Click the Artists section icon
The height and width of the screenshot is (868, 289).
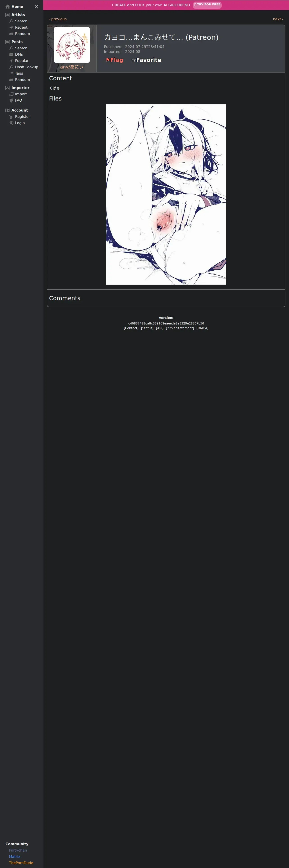pyautogui.click(x=8, y=15)
